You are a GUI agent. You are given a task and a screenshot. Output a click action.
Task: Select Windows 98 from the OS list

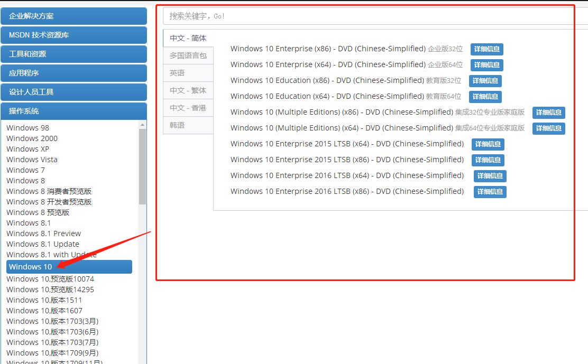(x=27, y=127)
